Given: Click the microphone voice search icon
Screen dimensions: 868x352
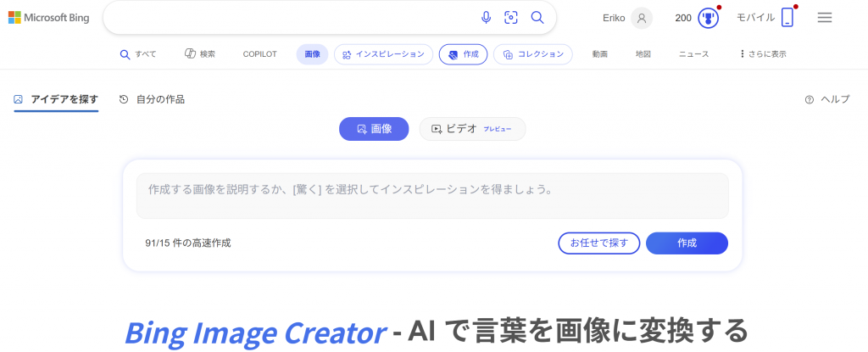Looking at the screenshot, I should 486,18.
